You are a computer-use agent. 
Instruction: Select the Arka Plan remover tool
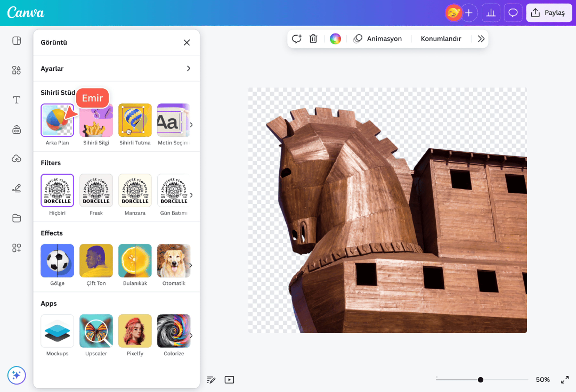(57, 120)
